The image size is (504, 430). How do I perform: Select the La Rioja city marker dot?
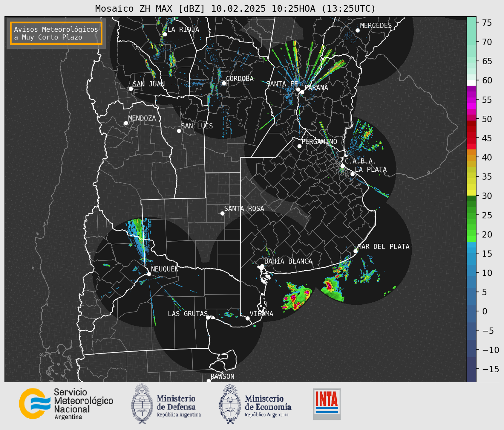(165, 34)
